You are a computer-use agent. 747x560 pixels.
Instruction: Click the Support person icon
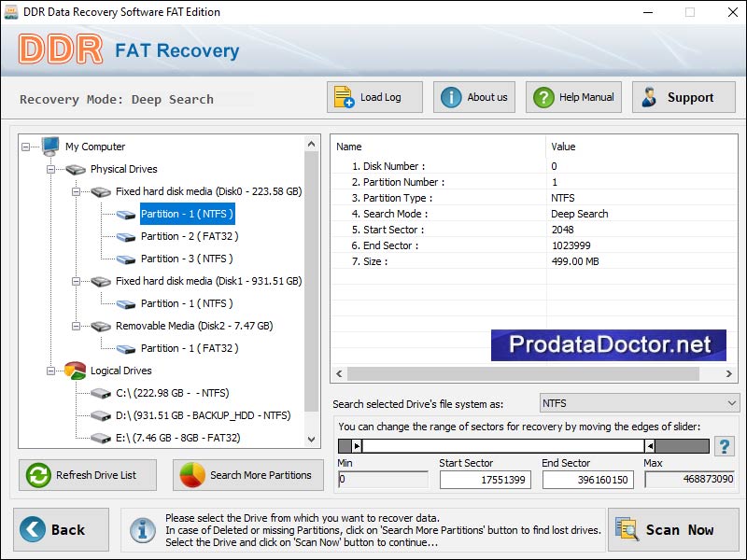tap(651, 96)
